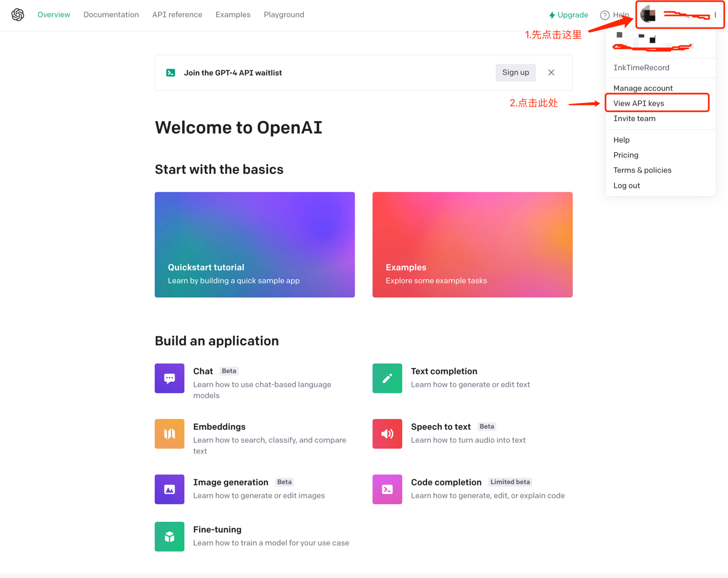Screen dimensions: 728x578
Task: Click the Upgrade label text
Action: [x=573, y=15]
